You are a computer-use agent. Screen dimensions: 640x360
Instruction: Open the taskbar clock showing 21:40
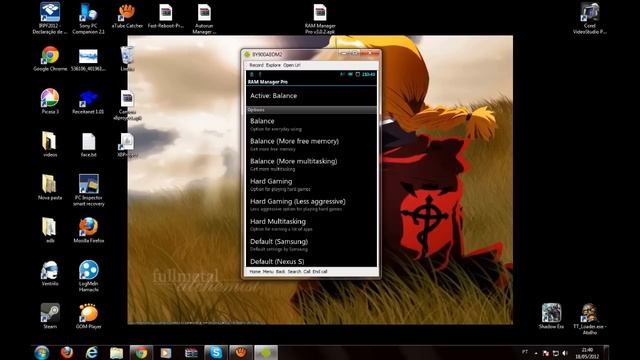click(x=587, y=353)
